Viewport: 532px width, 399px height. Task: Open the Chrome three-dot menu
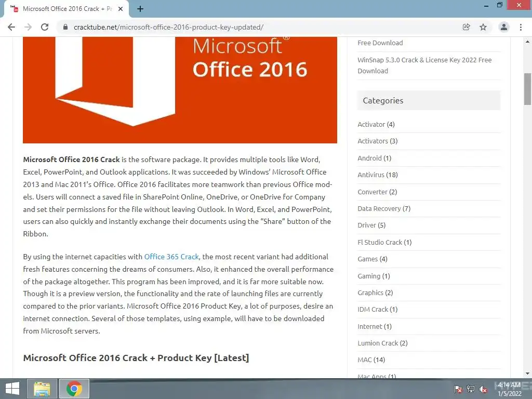click(521, 27)
